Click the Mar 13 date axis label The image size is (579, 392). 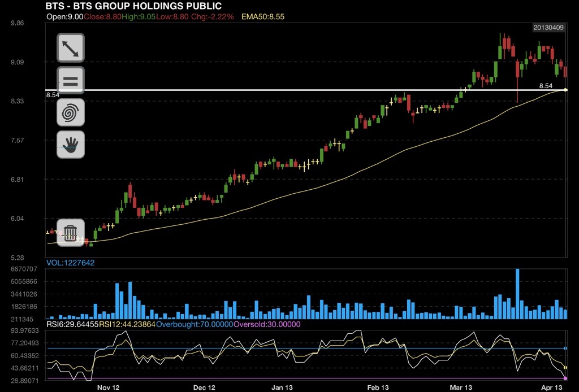[x=461, y=387]
